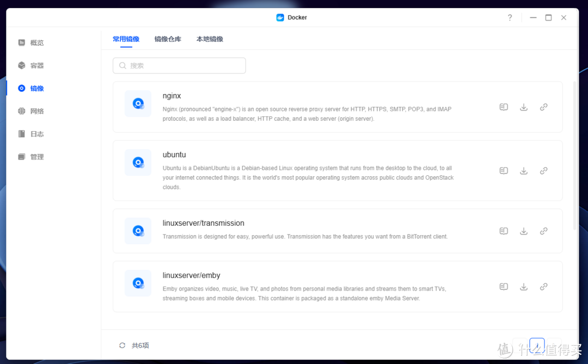Go to page 1 in pagination
This screenshot has width=588, height=364.
tap(537, 346)
